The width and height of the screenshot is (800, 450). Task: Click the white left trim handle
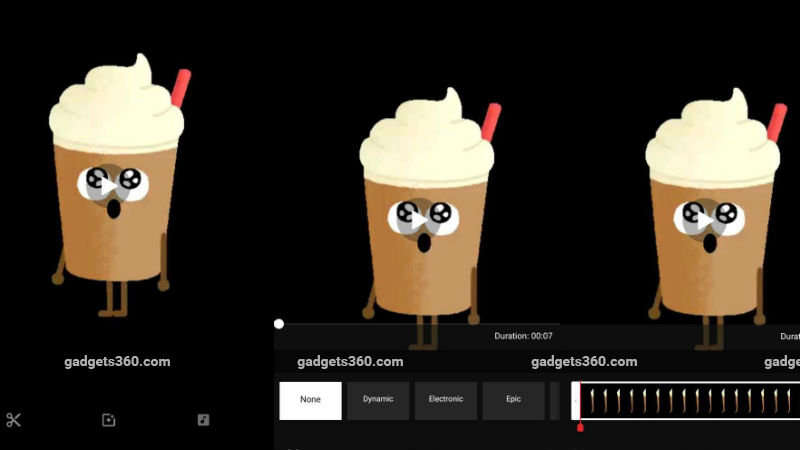(575, 401)
